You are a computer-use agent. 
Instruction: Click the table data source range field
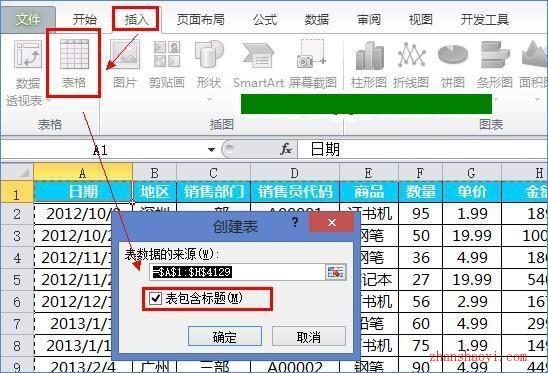(x=237, y=272)
